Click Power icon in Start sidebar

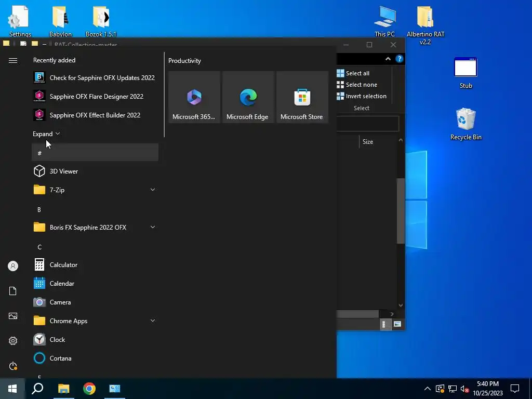(x=13, y=366)
